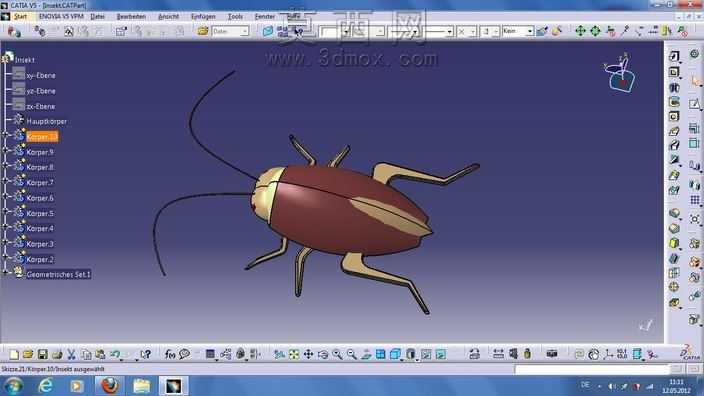Select the Slot tool
Screen dimensions: 704x396
pyautogui.click(x=674, y=145)
